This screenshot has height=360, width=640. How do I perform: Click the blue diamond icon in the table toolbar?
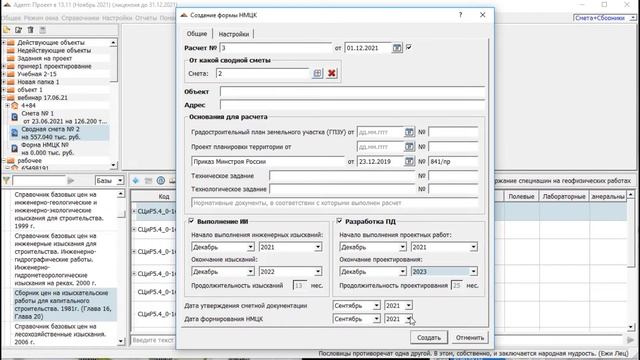point(136,180)
